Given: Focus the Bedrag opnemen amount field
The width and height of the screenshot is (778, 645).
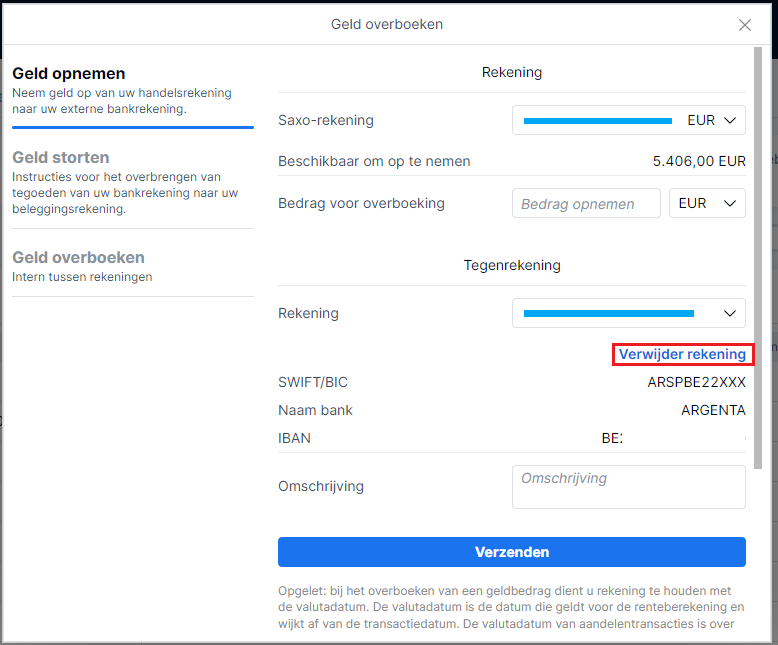Looking at the screenshot, I should (586, 204).
